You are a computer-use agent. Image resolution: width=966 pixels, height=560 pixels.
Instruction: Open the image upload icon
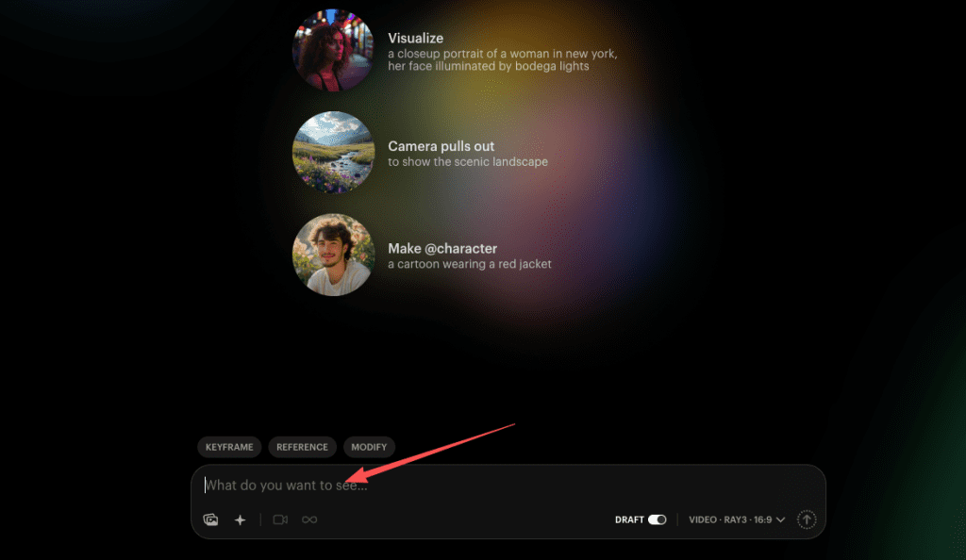(210, 519)
